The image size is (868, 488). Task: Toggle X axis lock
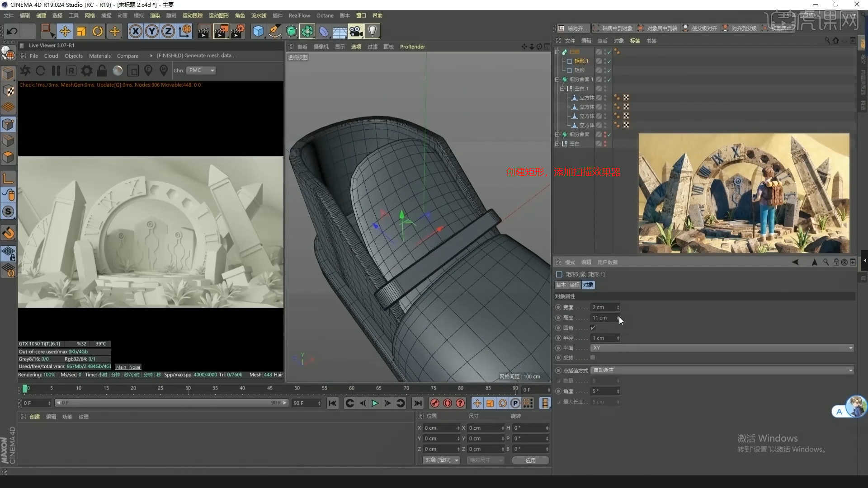pyautogui.click(x=135, y=31)
